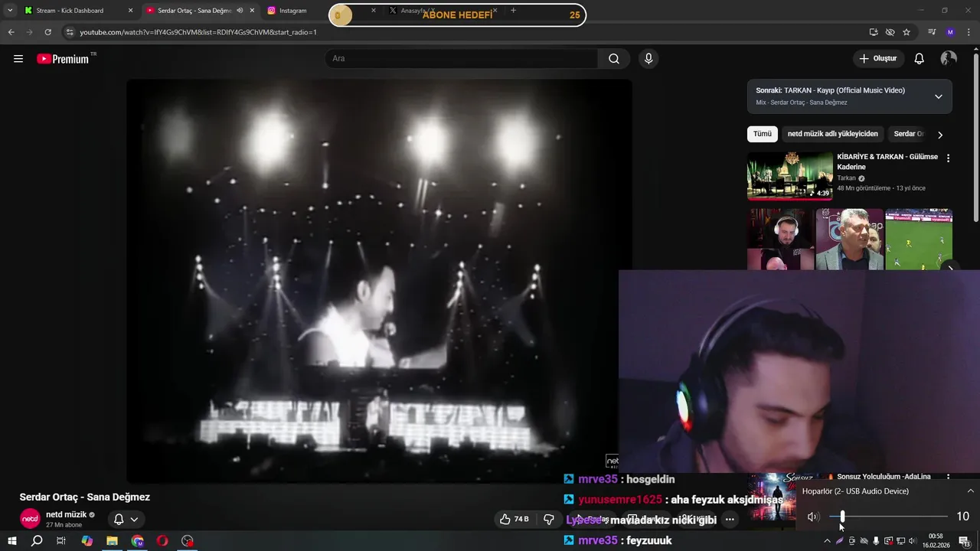Select the netd müzik adlı yükleyiciden chip

click(833, 134)
